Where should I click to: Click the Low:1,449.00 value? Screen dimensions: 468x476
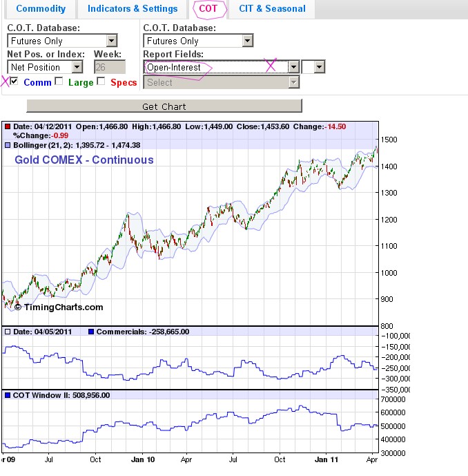pyautogui.click(x=208, y=126)
